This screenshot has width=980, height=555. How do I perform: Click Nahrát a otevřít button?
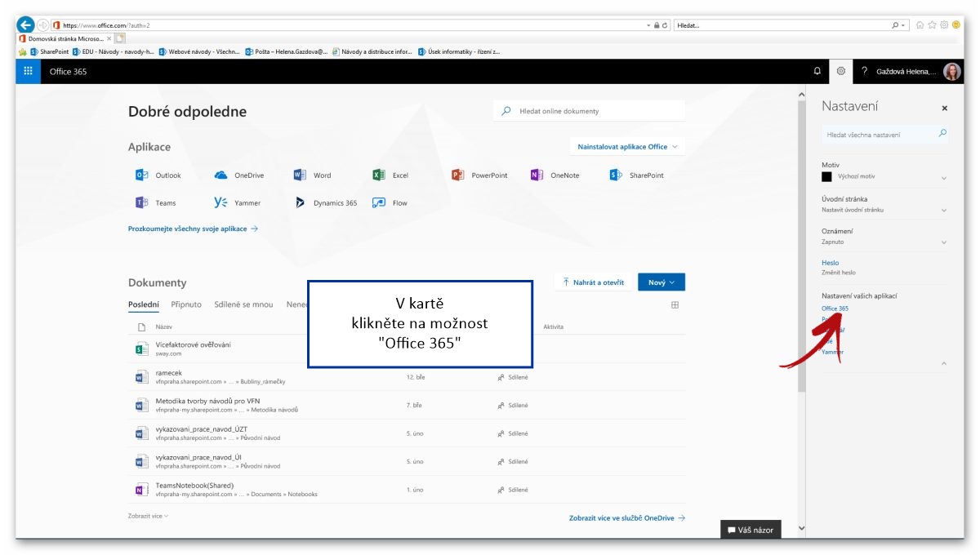click(592, 282)
